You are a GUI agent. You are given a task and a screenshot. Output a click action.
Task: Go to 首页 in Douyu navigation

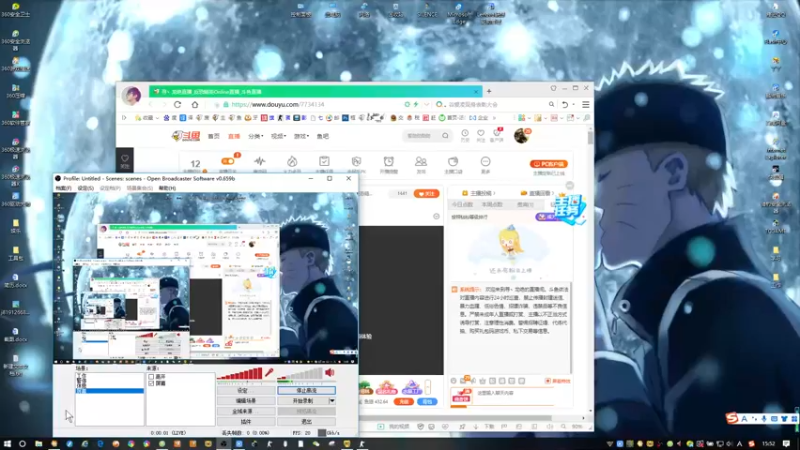[214, 136]
